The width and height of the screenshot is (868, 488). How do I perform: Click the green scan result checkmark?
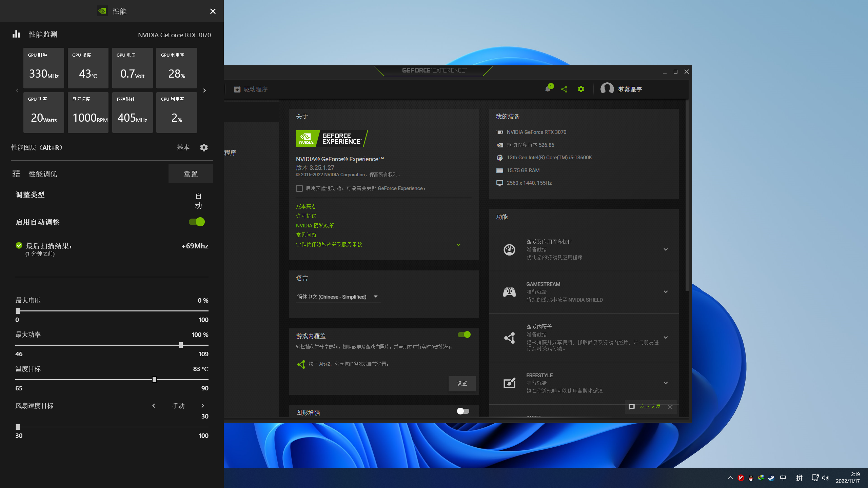click(x=19, y=246)
